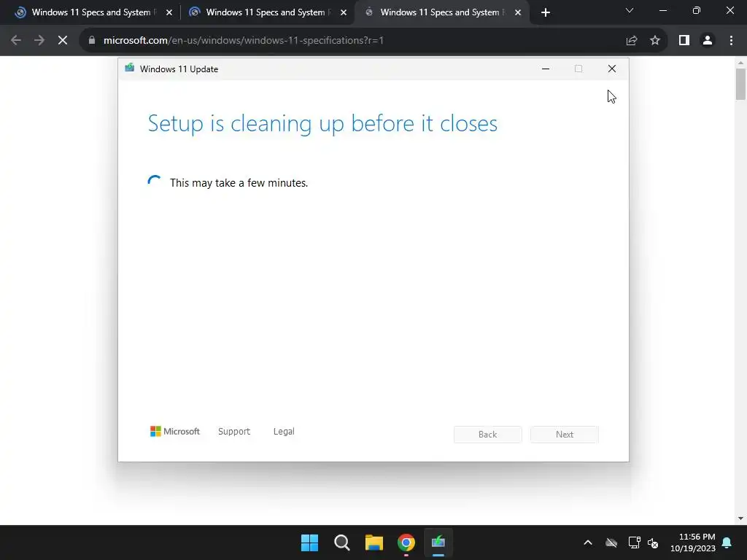This screenshot has height=560, width=747.
Task: Open network status tray icon
Action: (x=635, y=542)
